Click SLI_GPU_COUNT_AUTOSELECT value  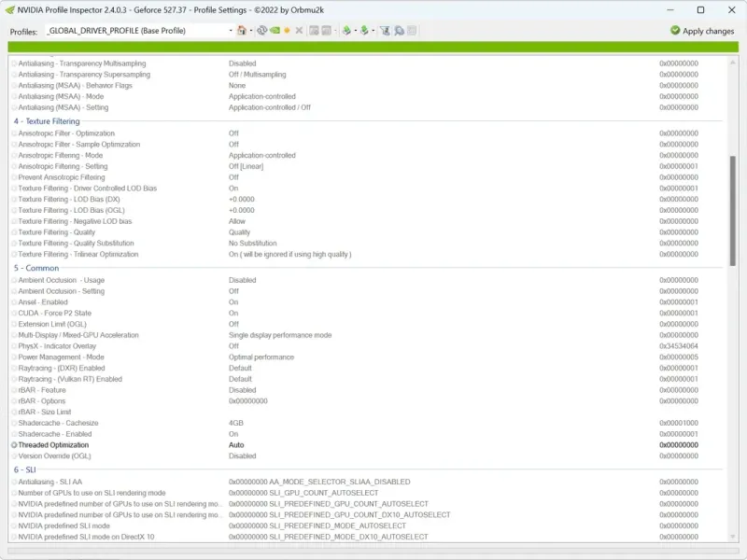coord(303,493)
